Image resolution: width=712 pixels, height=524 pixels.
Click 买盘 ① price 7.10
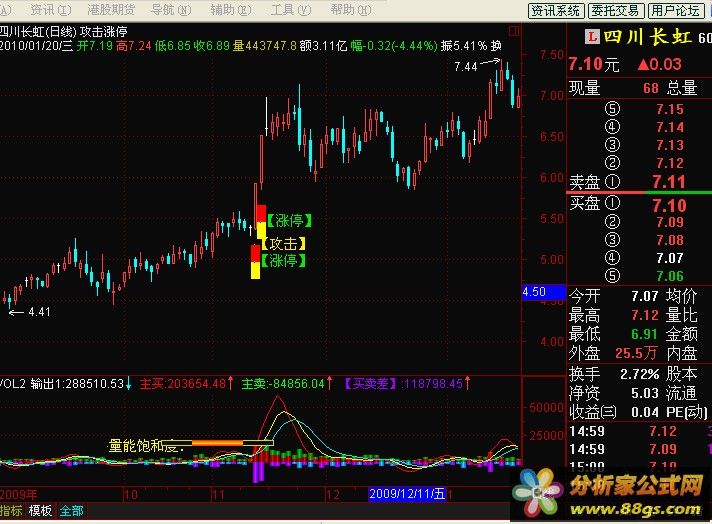(x=669, y=205)
